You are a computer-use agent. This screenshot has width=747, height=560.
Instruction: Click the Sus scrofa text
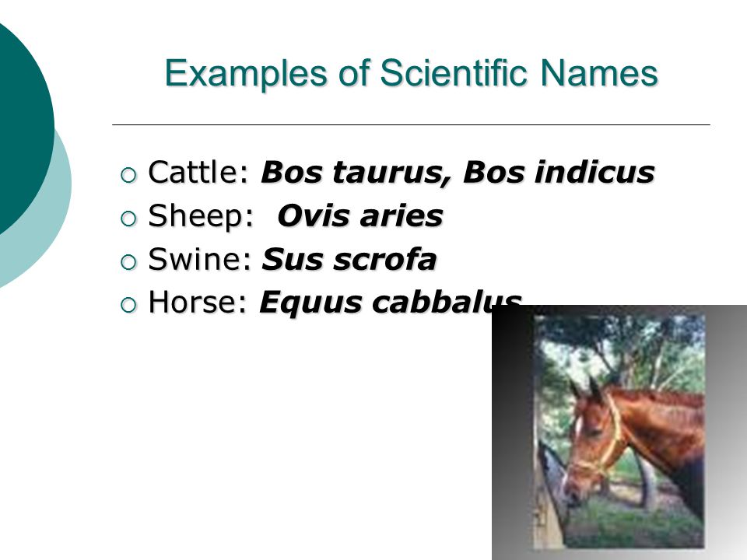pyautogui.click(x=349, y=259)
